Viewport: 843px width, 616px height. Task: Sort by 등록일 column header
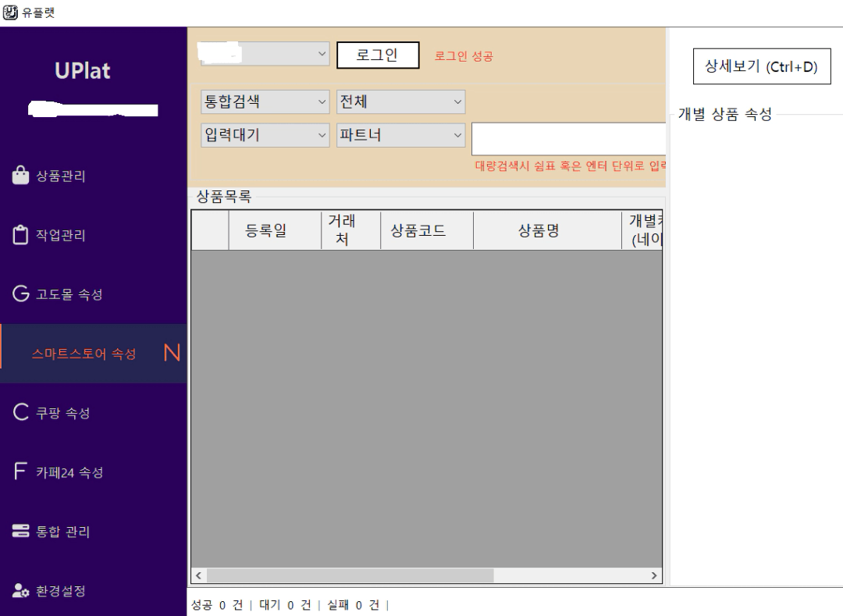point(275,230)
